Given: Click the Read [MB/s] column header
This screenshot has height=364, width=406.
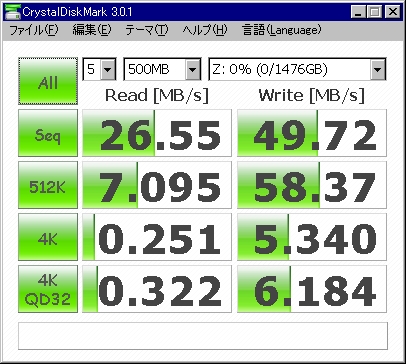Looking at the screenshot, I should (157, 95).
